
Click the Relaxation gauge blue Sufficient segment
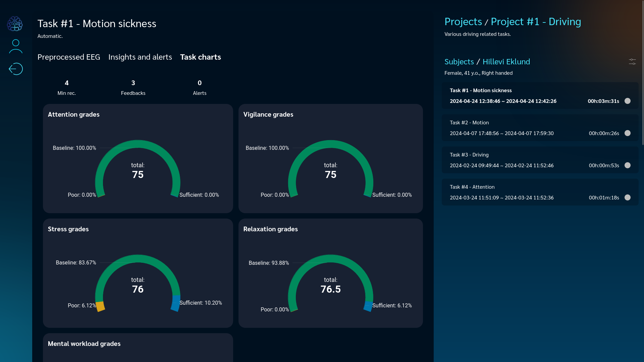368,306
